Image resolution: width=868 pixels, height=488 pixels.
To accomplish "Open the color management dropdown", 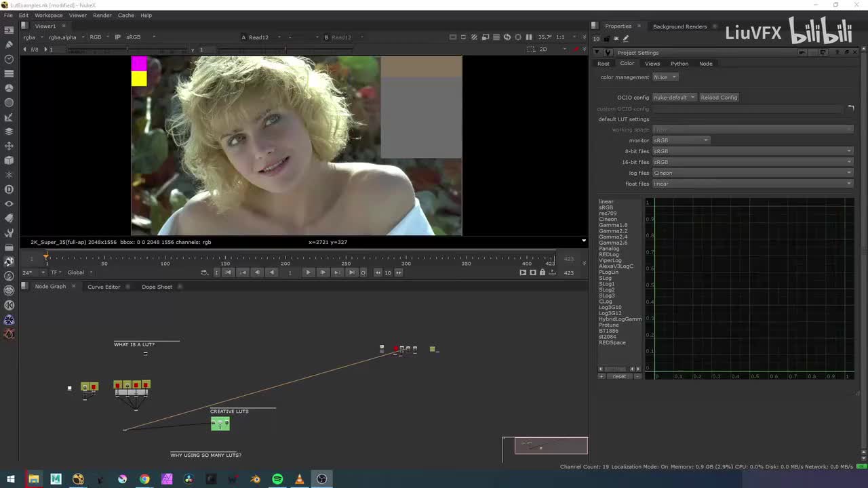I will click(665, 77).
